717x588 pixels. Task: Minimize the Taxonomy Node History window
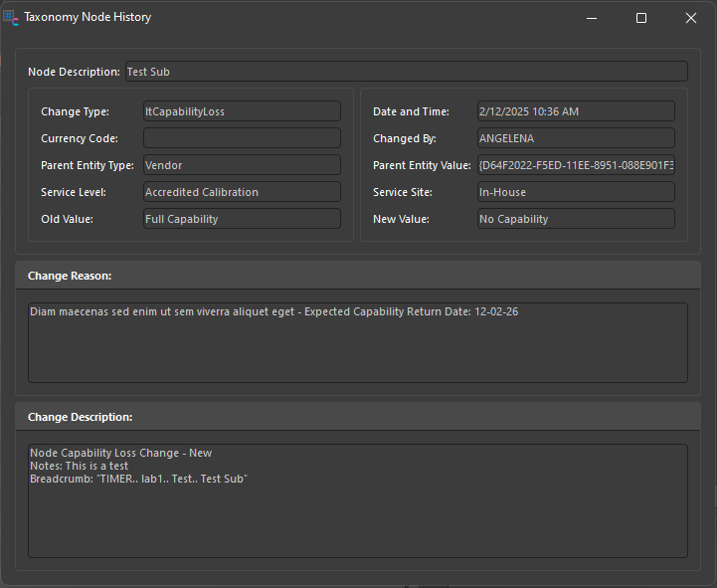[x=592, y=18]
